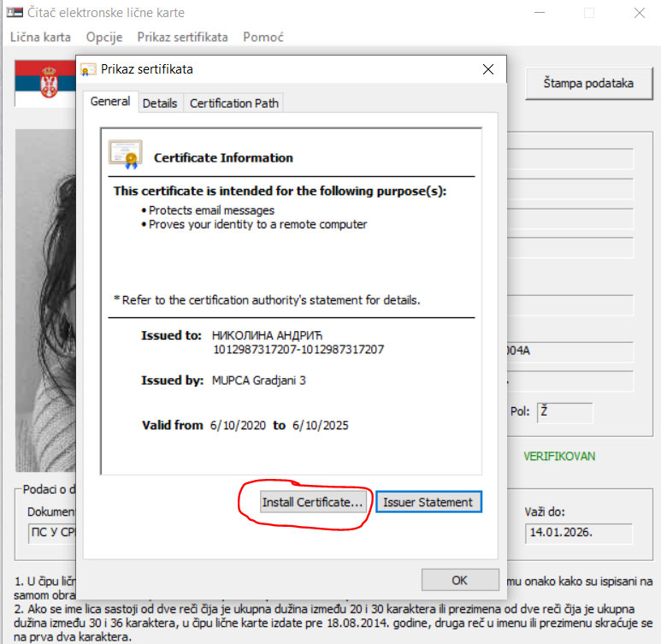Click the Prikaz sertifikata dialog title icon

coord(89,69)
